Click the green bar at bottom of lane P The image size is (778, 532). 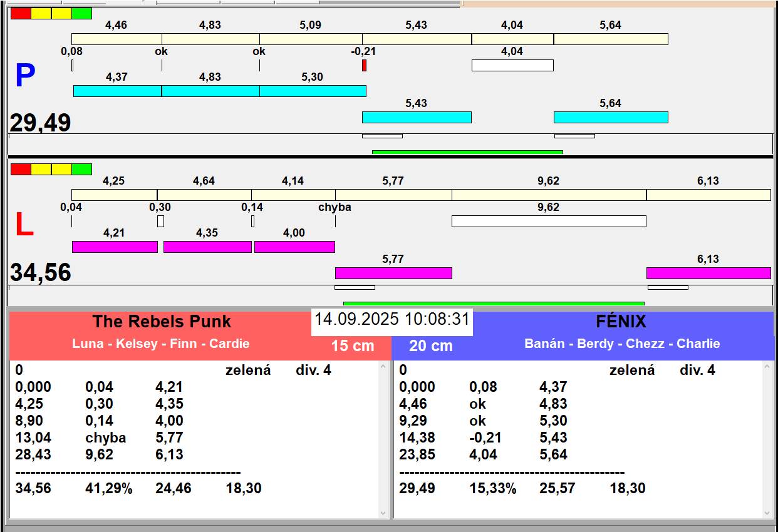click(467, 152)
